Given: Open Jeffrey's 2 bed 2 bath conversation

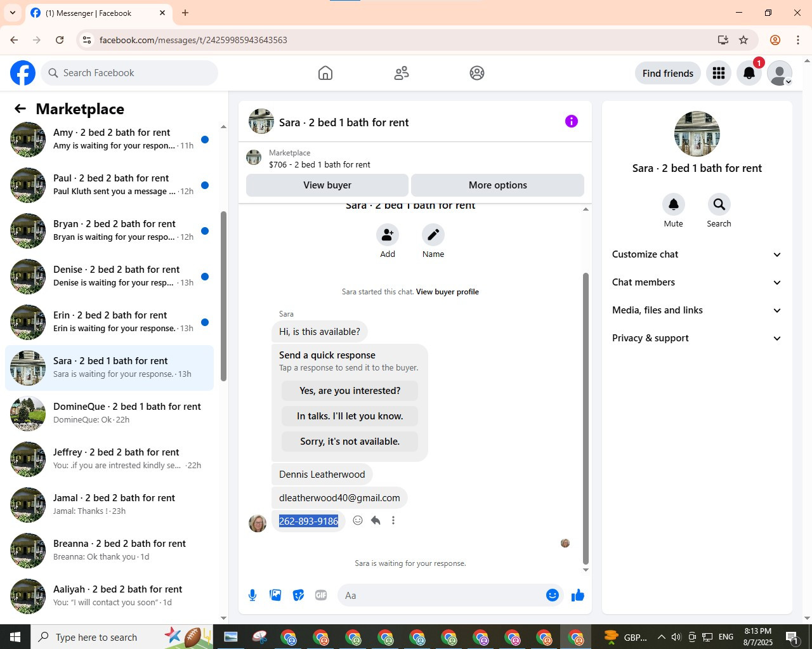Looking at the screenshot, I should point(110,459).
